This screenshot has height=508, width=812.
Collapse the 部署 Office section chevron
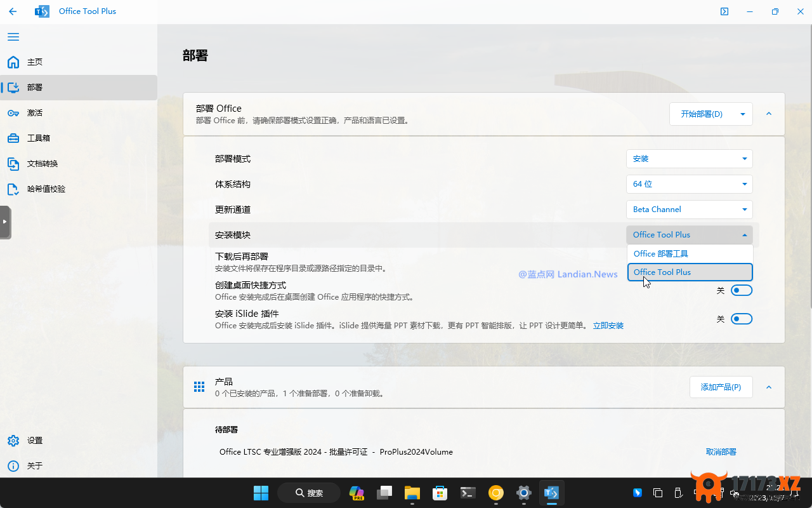769,114
